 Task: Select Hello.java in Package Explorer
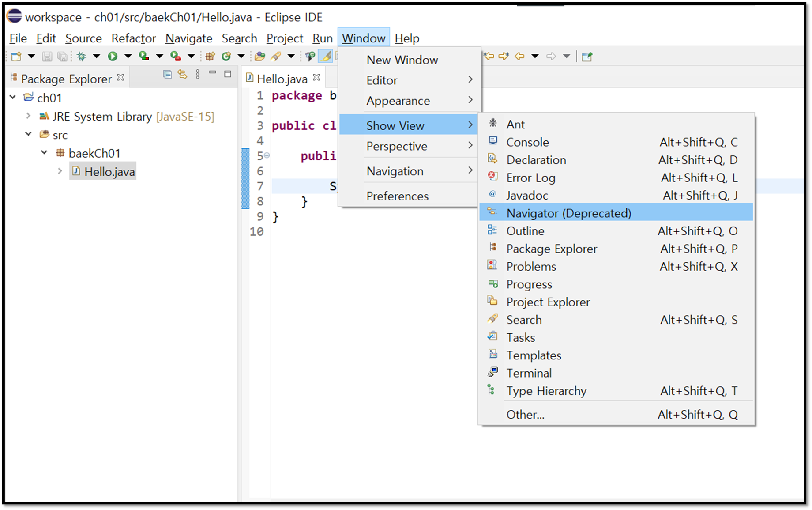click(x=103, y=171)
